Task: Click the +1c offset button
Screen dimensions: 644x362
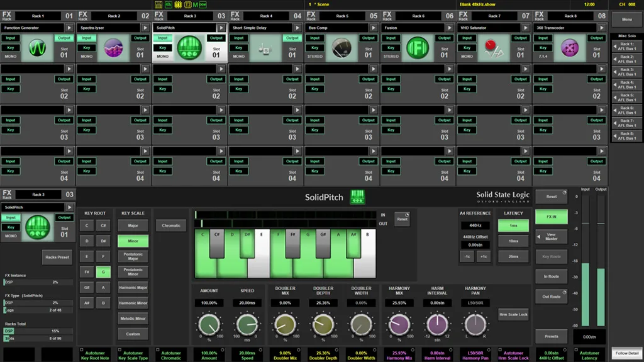Action: (x=484, y=256)
